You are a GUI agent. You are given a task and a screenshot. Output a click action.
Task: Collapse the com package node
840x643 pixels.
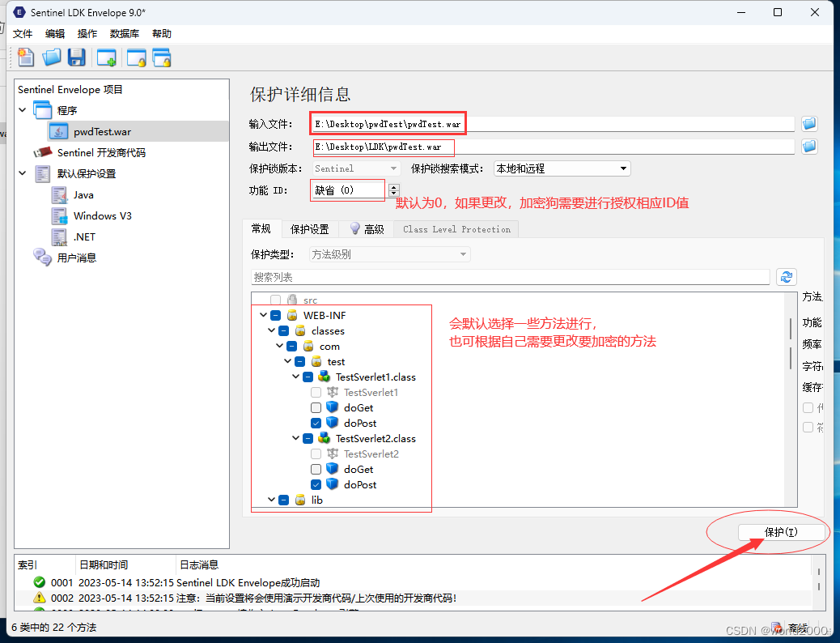coord(279,346)
